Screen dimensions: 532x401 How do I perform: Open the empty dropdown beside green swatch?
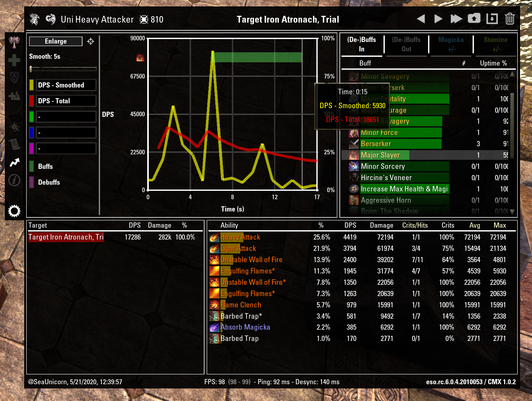point(66,117)
